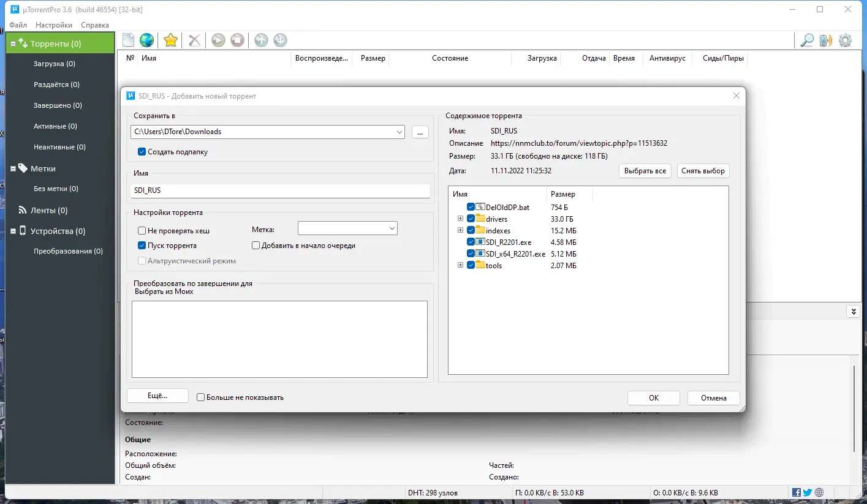Click the Stop torrent icon in toolbar

(237, 40)
